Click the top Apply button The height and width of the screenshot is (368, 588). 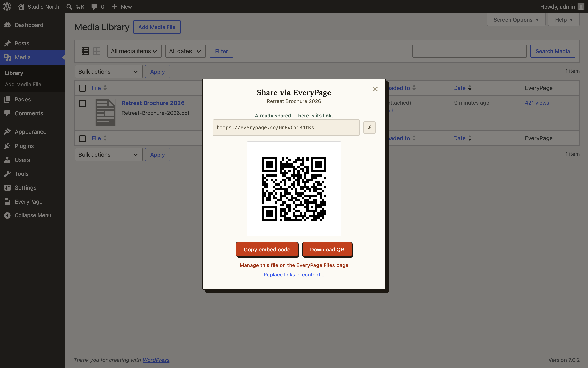pyautogui.click(x=157, y=72)
